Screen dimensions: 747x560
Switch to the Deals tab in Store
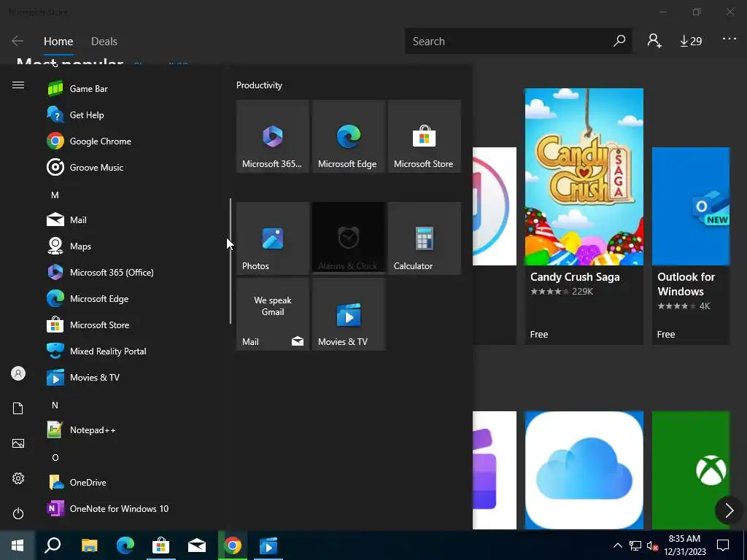pyautogui.click(x=104, y=42)
